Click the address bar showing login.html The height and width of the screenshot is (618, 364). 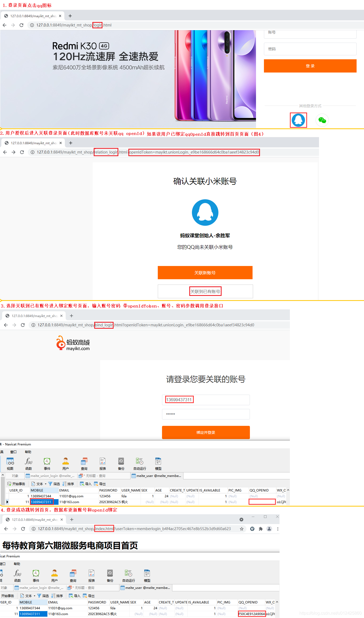pyautogui.click(x=196, y=25)
